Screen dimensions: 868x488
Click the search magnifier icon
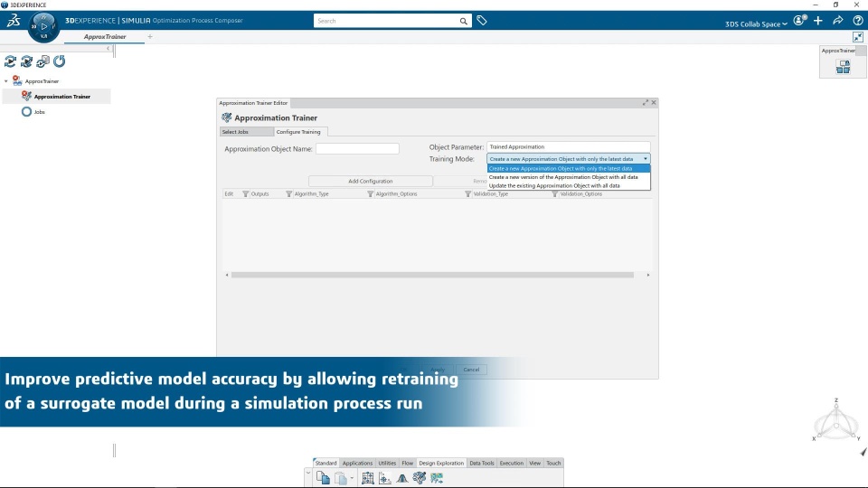click(x=463, y=21)
